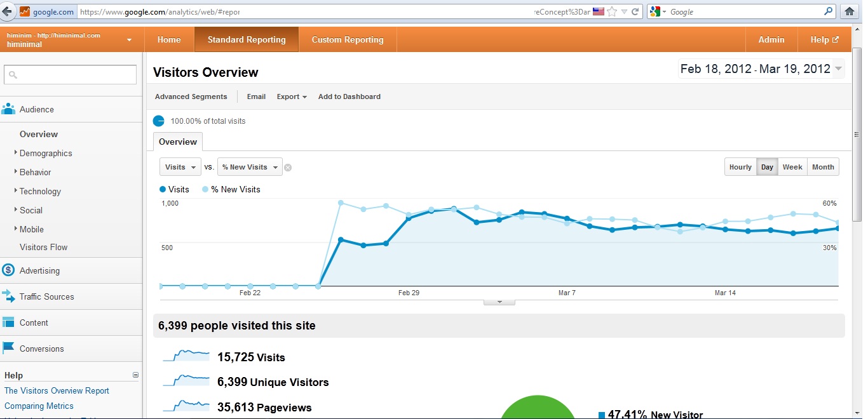
Task: Switch graph to Week view
Action: [792, 167]
